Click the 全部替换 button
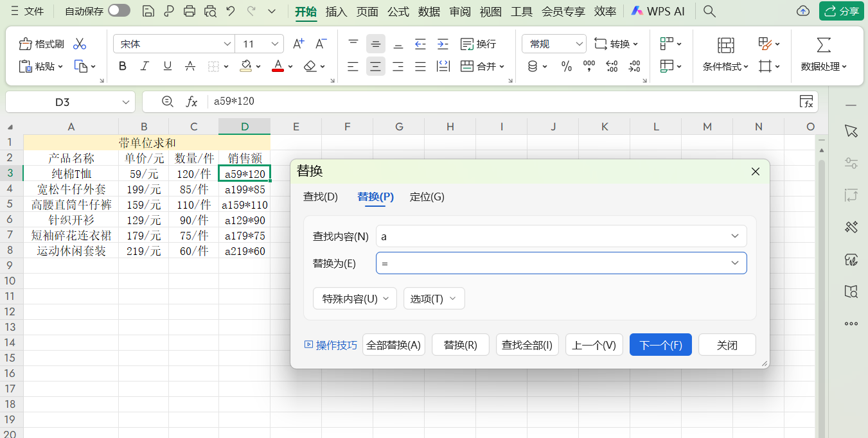The image size is (868, 438). [393, 344]
